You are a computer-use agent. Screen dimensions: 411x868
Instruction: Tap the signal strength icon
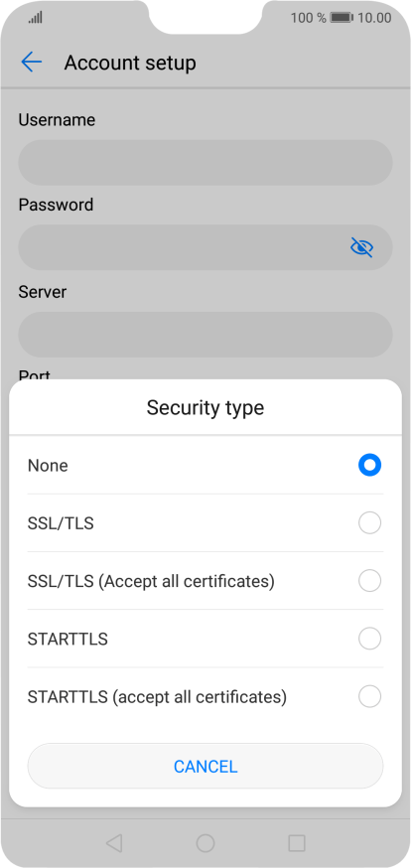coord(36,18)
